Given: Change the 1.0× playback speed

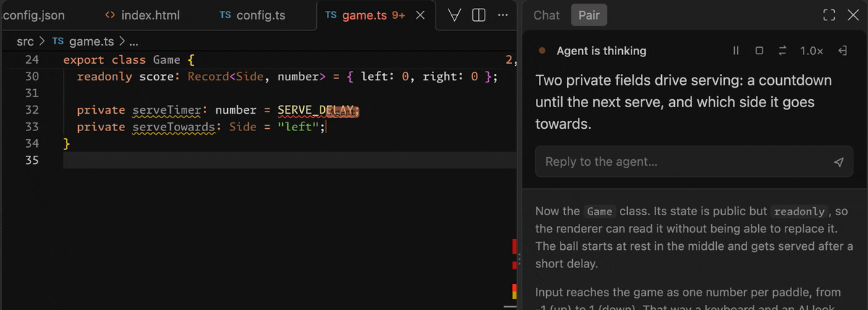Looking at the screenshot, I should pyautogui.click(x=812, y=51).
